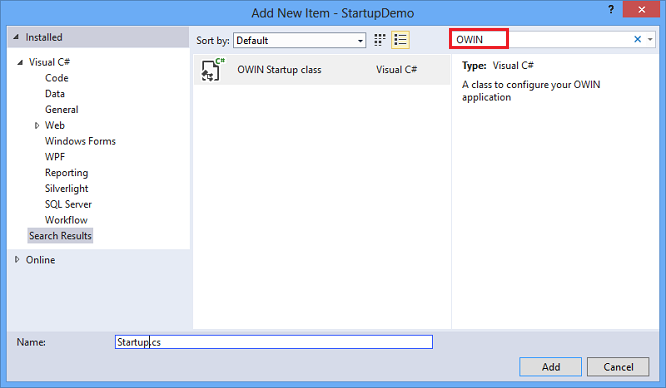Switch to small icons view

[379, 40]
